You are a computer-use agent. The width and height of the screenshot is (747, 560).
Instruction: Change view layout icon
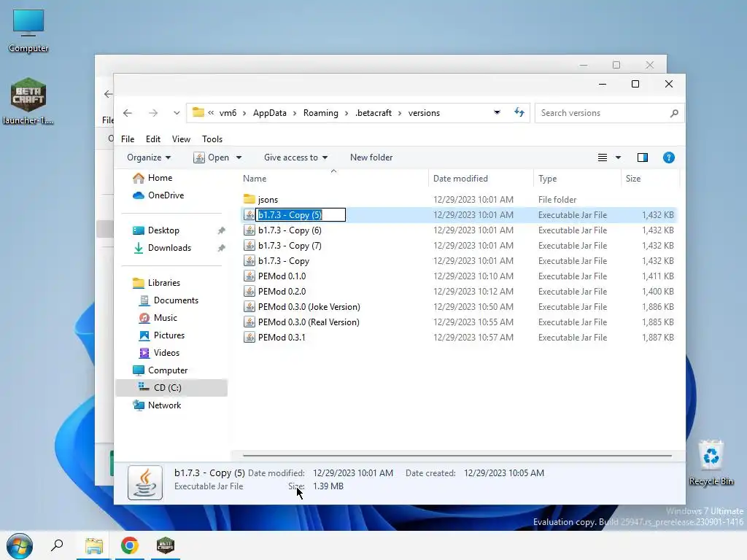click(602, 157)
